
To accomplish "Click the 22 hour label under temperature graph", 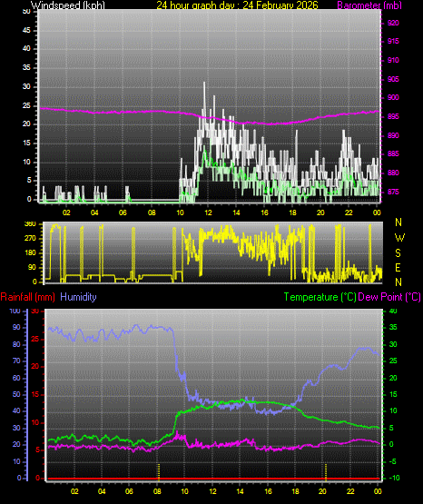I will (350, 491).
